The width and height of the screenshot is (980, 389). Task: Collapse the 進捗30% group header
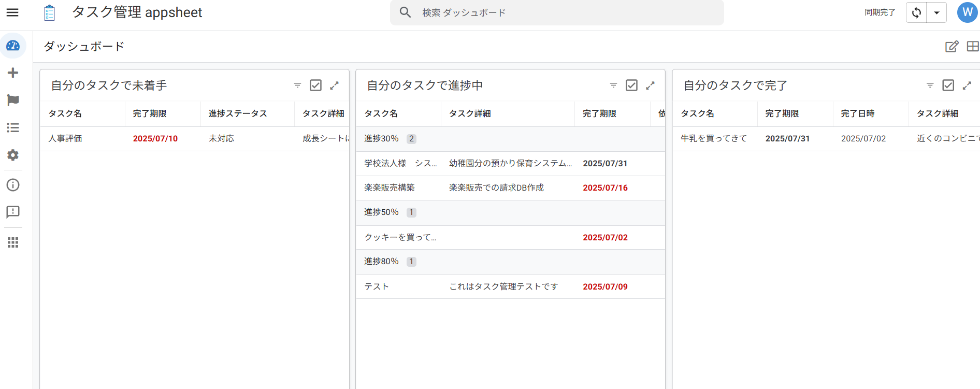[381, 139]
